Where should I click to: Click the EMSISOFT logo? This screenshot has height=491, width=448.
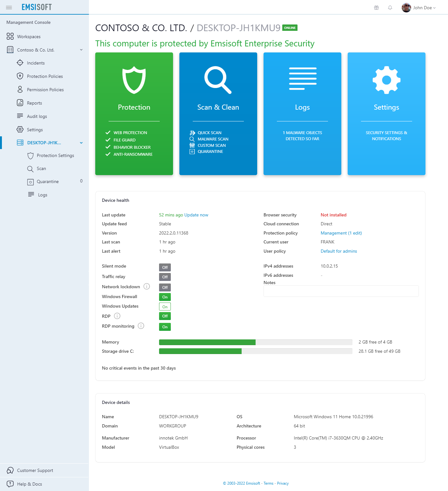(x=37, y=7)
